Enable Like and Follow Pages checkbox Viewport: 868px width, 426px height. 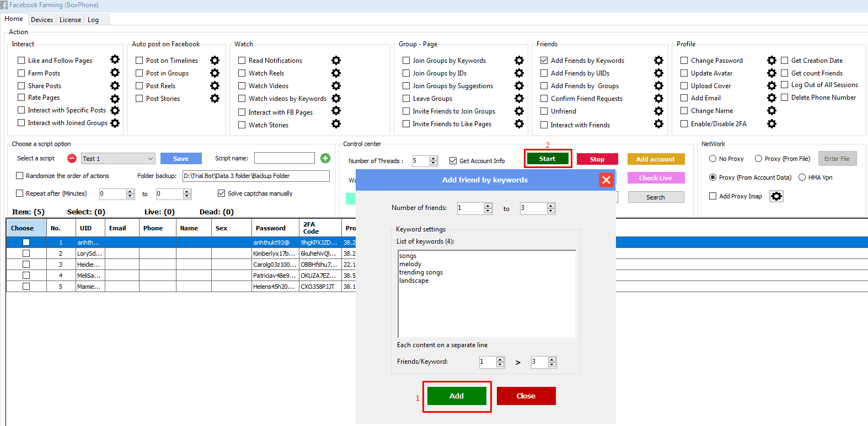click(x=22, y=60)
